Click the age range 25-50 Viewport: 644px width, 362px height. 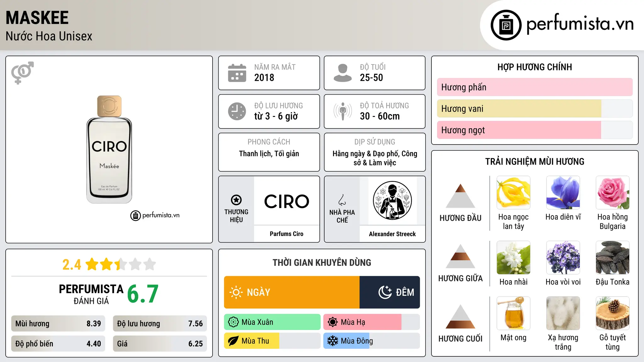[x=371, y=78]
